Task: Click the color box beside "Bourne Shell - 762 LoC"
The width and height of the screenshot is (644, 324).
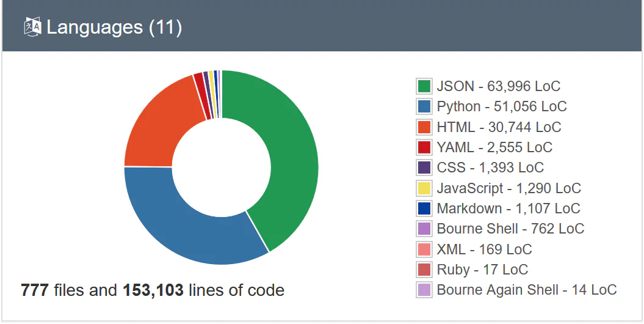Action: coord(424,229)
